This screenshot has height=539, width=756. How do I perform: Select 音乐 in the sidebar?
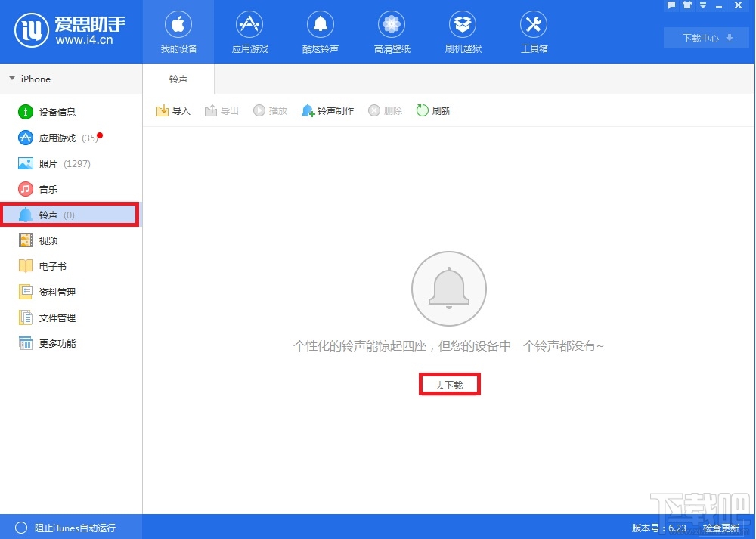pyautogui.click(x=47, y=189)
